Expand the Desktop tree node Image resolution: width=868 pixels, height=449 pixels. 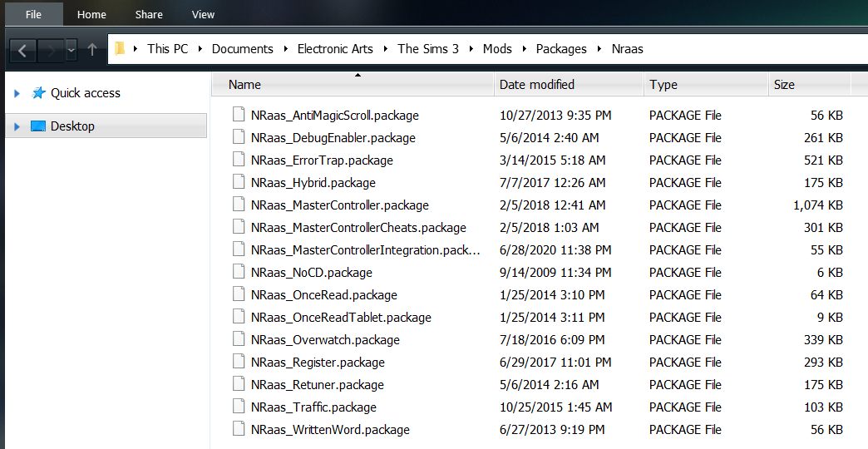click(x=17, y=126)
